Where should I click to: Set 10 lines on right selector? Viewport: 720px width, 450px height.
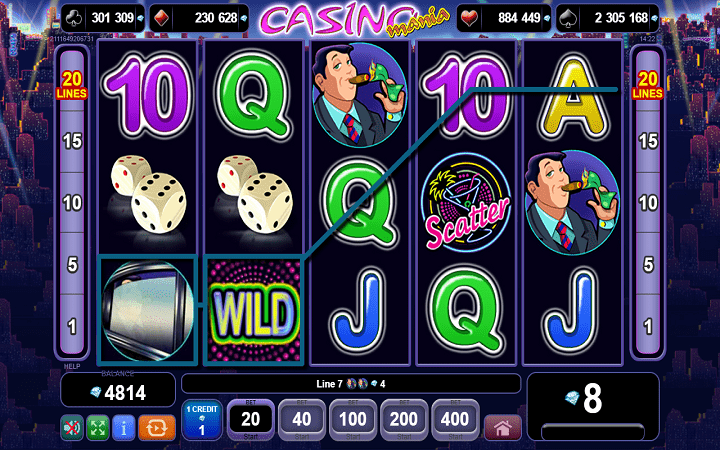pos(647,202)
